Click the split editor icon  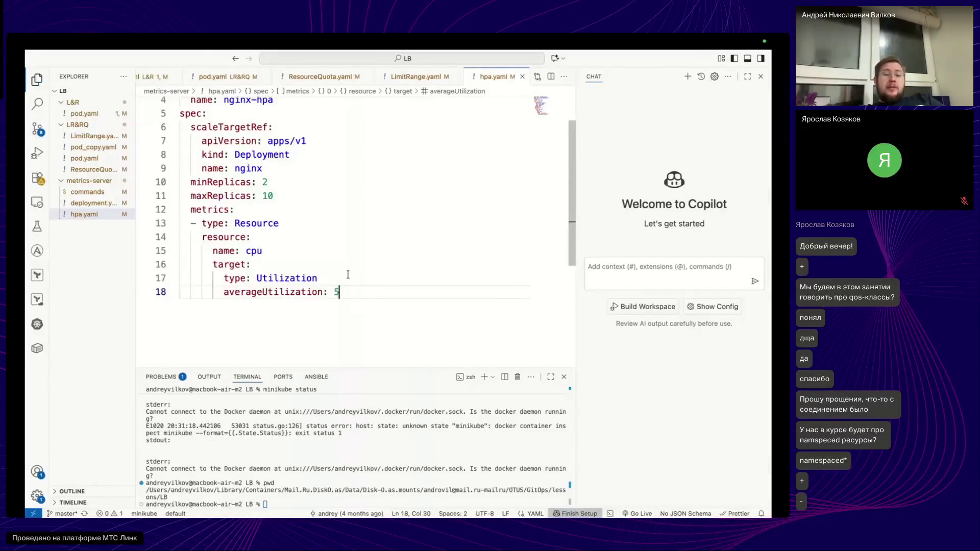tap(551, 77)
